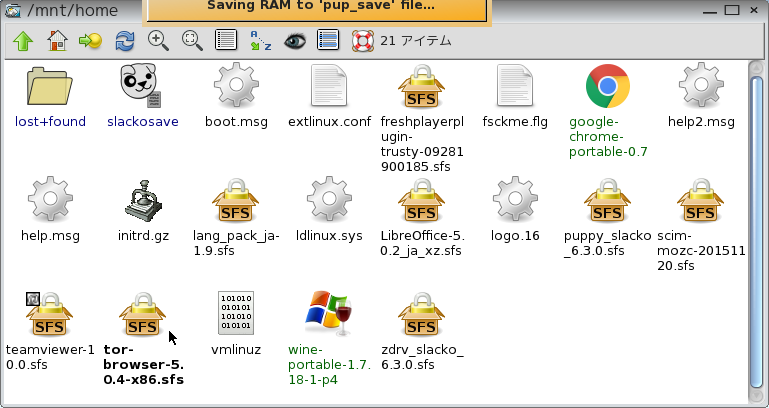The width and height of the screenshot is (769, 408).
Task: Switch to the details list view
Action: click(x=226, y=41)
